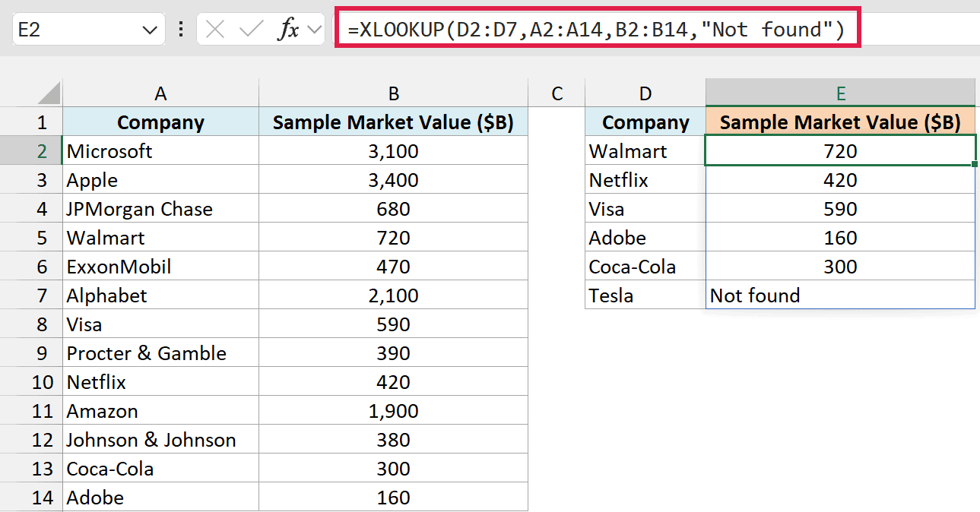The image size is (980, 512).
Task: Click the ExxonMobil cell
Action: pos(160,267)
